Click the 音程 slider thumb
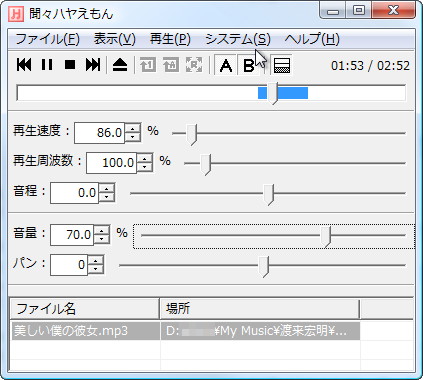423x380 pixels. coord(269,194)
